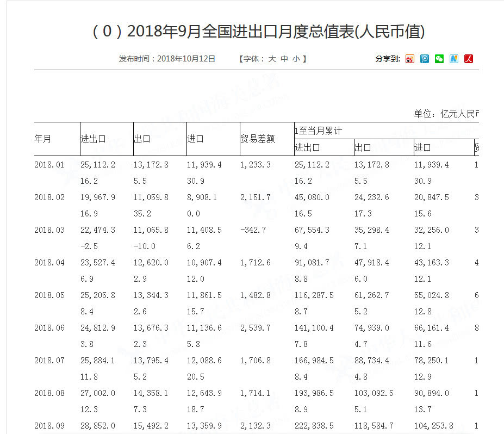The width and height of the screenshot is (504, 434).
Task: Click cumulative export 103,092.5
Action: point(374,393)
